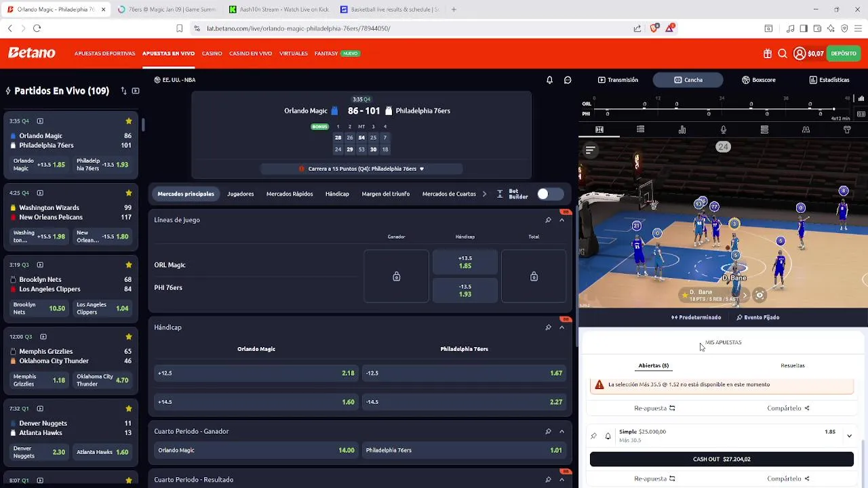868x488 pixels.
Task: Click Re-apuesta under the unavailable selection warning
Action: [x=654, y=408]
